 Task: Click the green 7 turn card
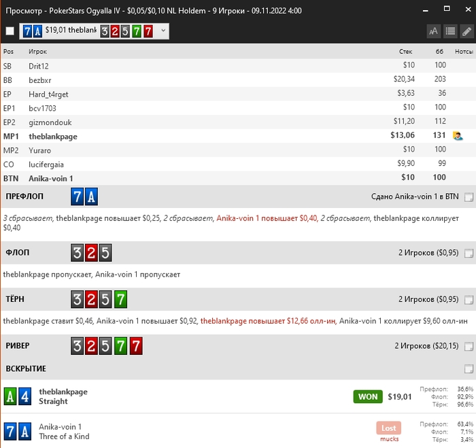(120, 300)
